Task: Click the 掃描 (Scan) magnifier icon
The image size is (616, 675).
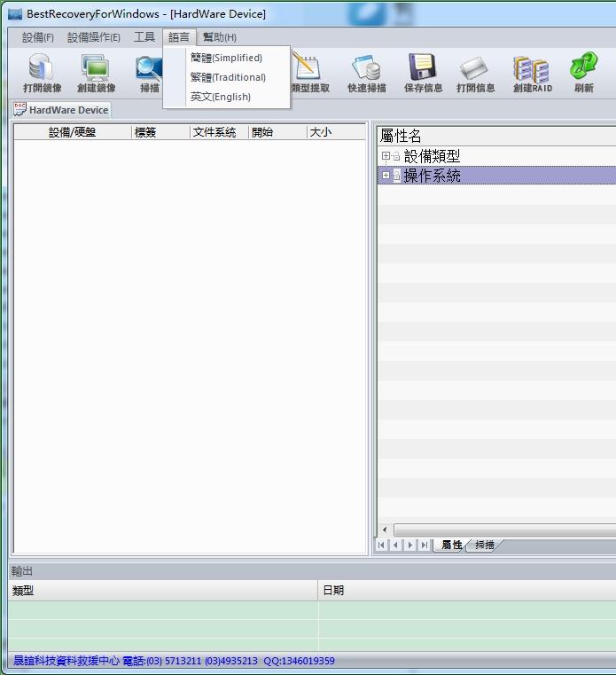Action: pyautogui.click(x=149, y=68)
